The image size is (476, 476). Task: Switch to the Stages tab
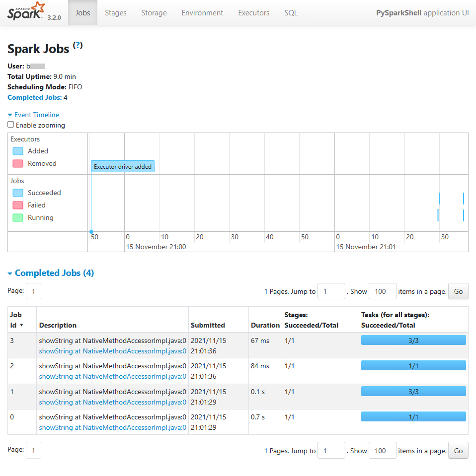pos(115,13)
